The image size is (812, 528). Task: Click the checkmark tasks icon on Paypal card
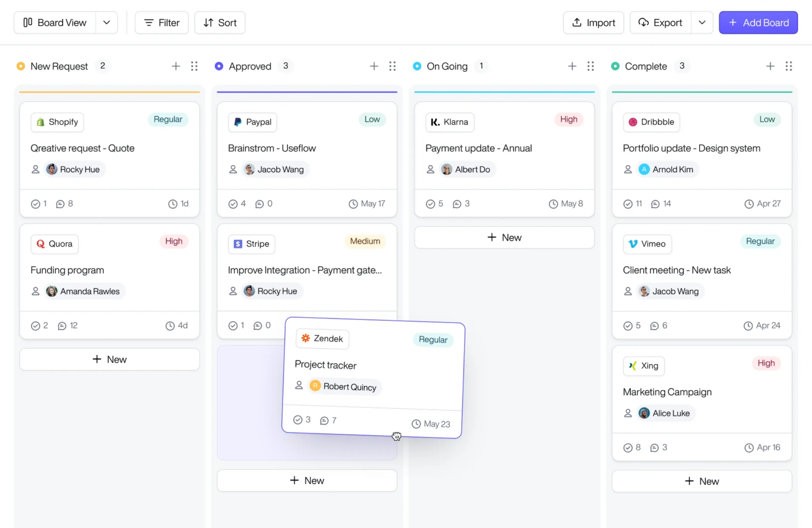pyautogui.click(x=233, y=204)
